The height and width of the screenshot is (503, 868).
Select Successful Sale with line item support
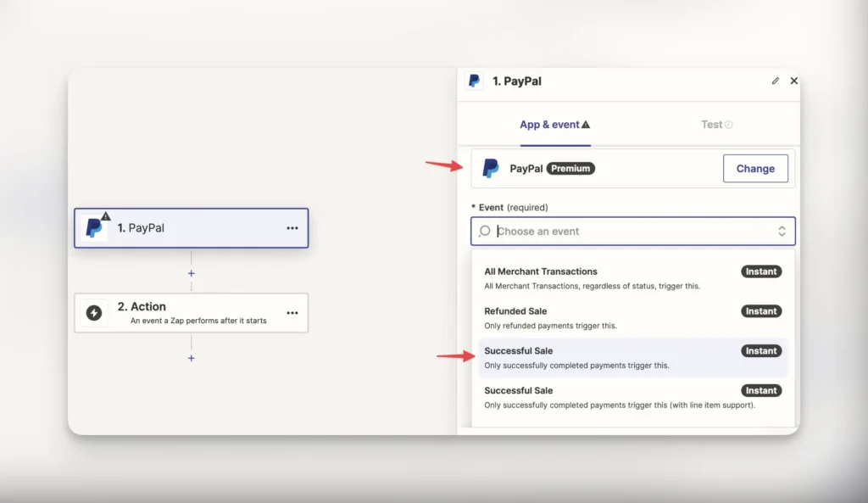click(632, 397)
